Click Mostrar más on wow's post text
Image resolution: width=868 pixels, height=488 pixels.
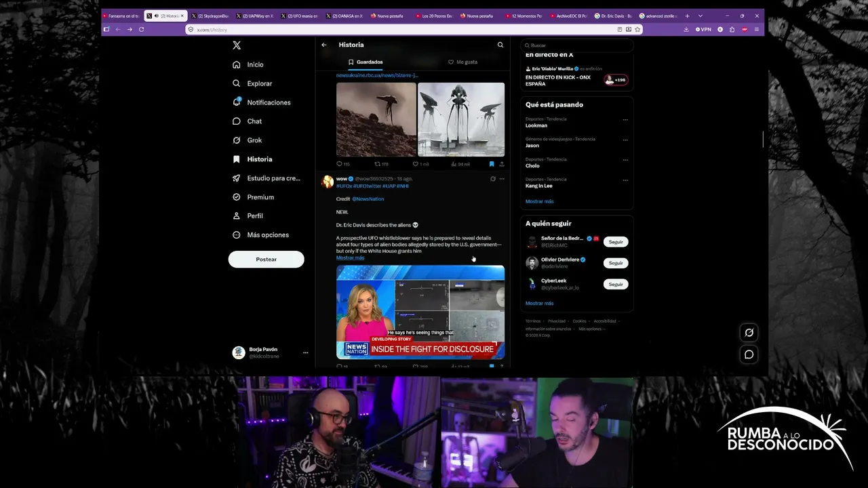(x=350, y=258)
